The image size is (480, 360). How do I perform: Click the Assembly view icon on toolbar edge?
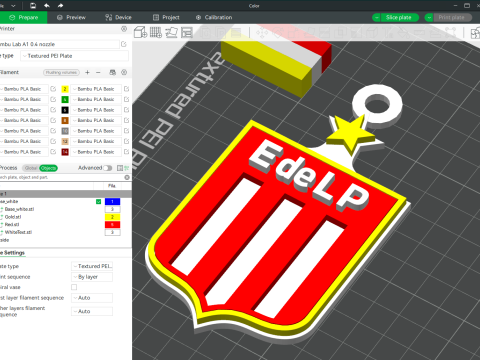tap(475, 33)
